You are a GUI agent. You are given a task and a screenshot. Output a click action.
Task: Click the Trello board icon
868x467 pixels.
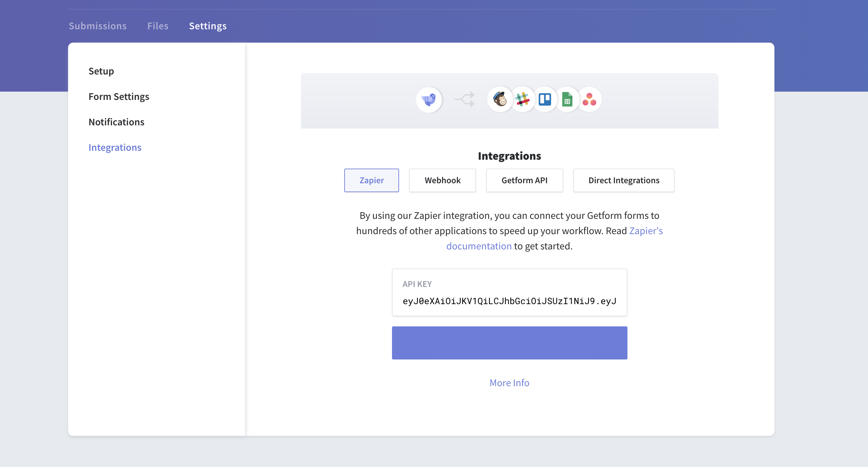544,100
